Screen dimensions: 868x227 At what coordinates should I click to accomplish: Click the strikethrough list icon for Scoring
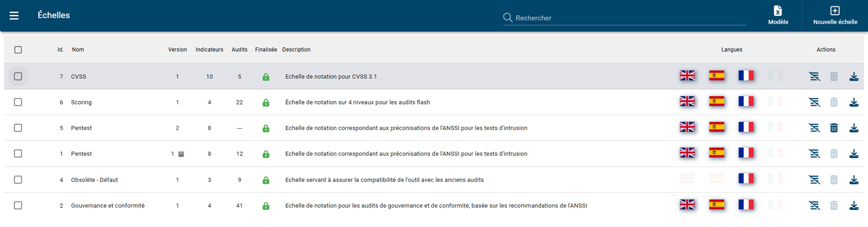(814, 102)
